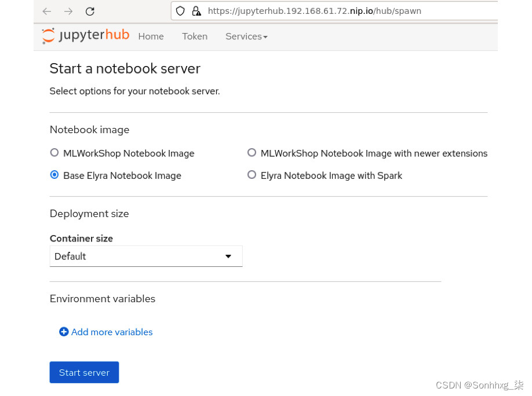Click the browser back arrow
This screenshot has height=396, width=532.
pos(47,11)
